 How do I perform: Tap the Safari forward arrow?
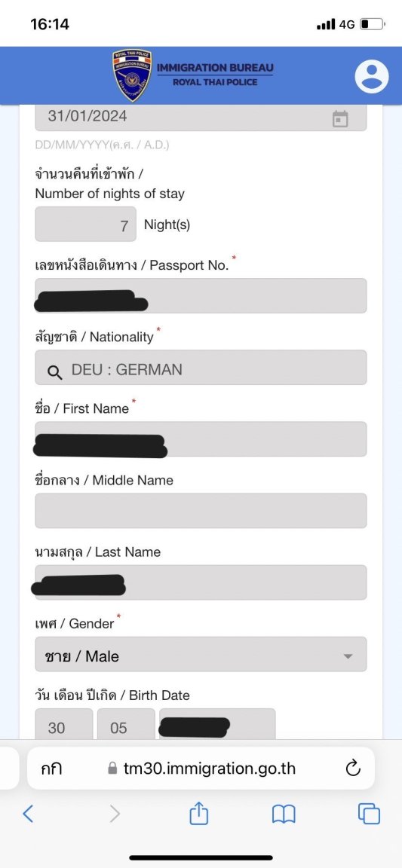115,813
